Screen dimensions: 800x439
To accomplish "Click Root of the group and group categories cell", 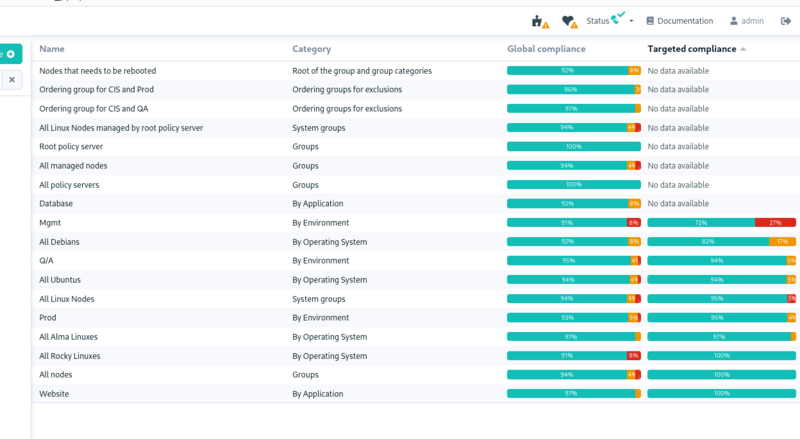I will (x=362, y=71).
